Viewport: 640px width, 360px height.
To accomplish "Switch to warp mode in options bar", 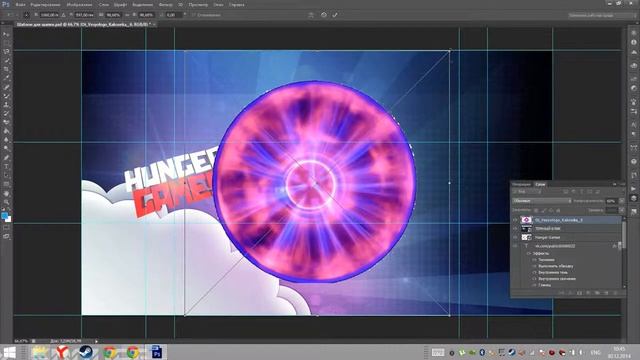I will tap(311, 15).
